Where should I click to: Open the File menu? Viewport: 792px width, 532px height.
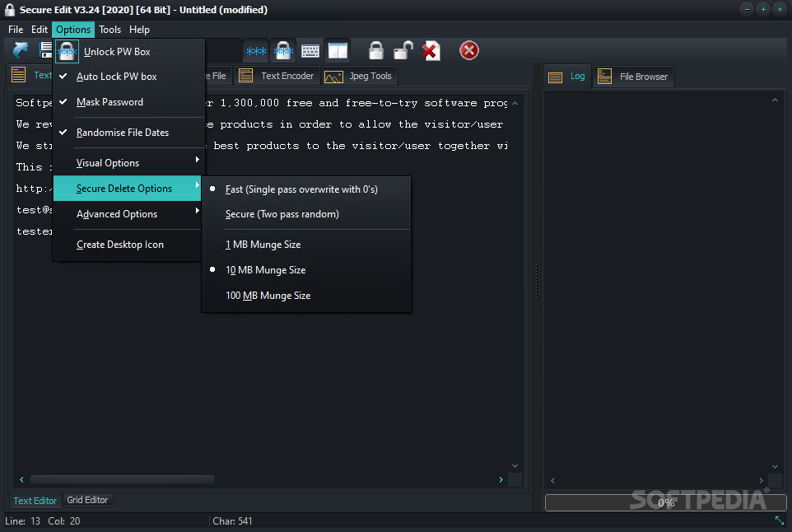tap(16, 30)
